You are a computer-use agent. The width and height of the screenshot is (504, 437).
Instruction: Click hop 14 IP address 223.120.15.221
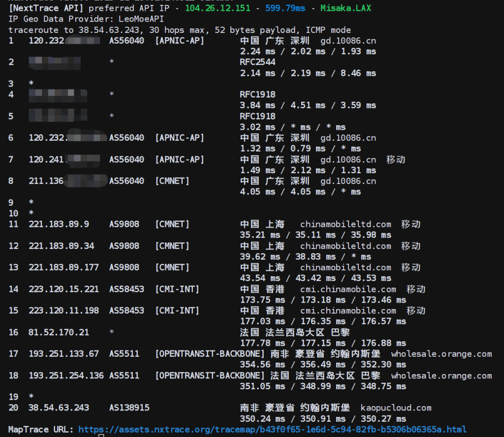tap(63, 289)
